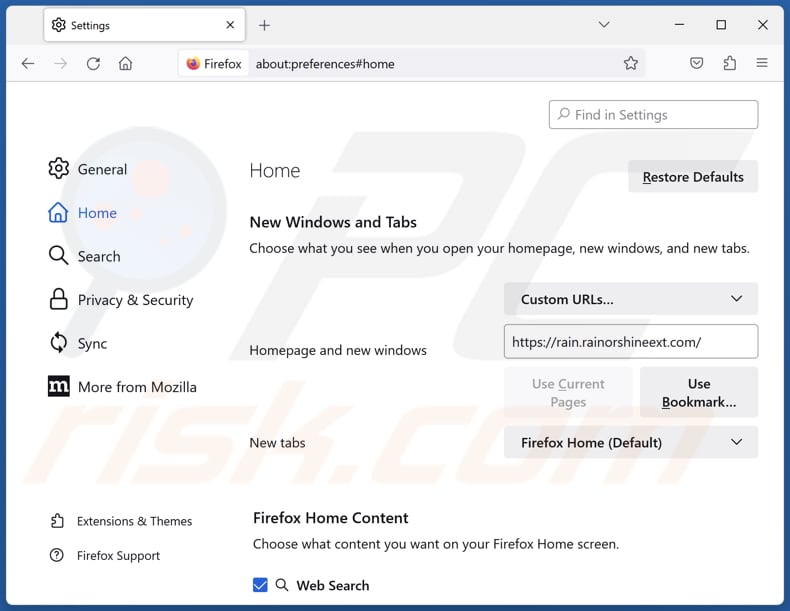List all tabs chevron in title bar
This screenshot has width=790, height=611.
tap(604, 25)
